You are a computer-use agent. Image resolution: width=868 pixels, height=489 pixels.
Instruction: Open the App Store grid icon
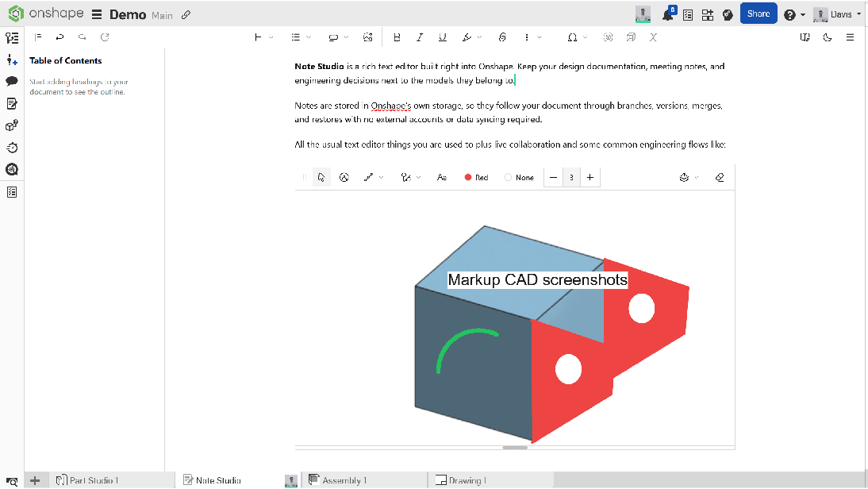tap(708, 15)
